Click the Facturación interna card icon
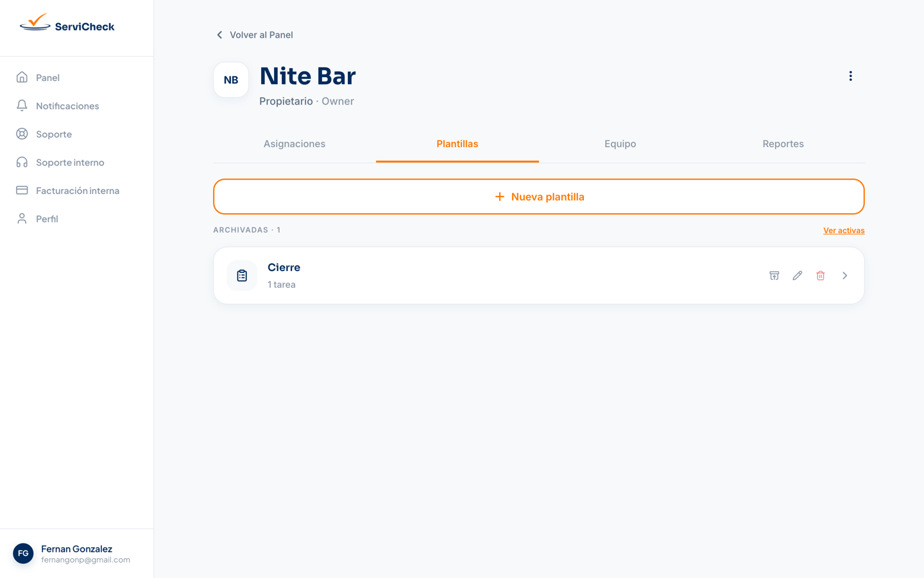This screenshot has height=578, width=924. (x=22, y=190)
